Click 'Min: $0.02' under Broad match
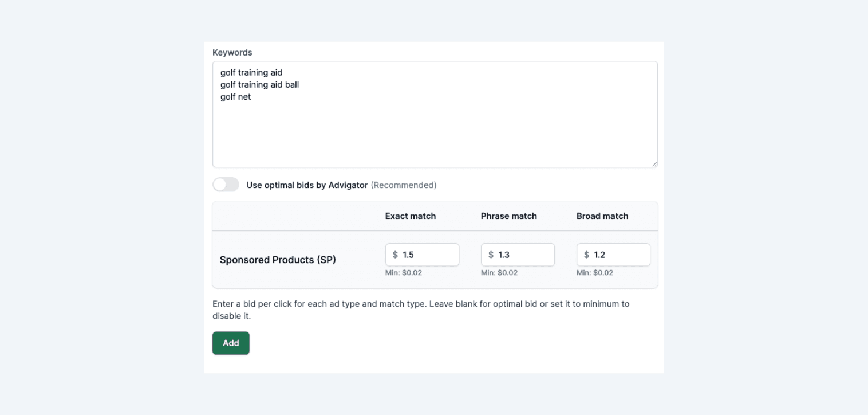This screenshot has height=415, width=868. tap(595, 273)
